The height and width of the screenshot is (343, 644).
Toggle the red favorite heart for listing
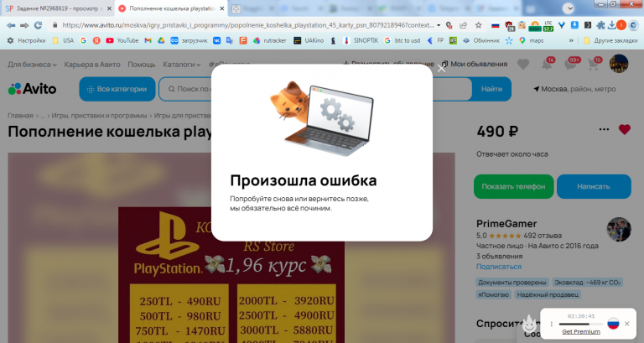click(x=624, y=129)
